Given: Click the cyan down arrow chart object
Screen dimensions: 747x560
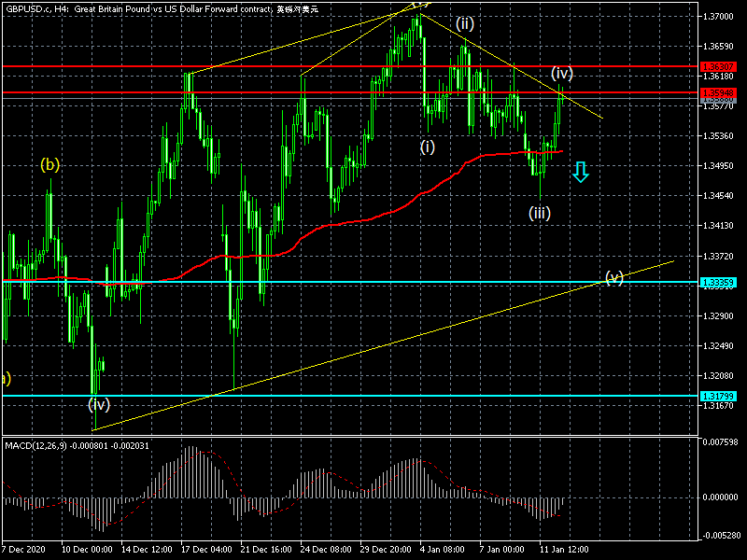Looking at the screenshot, I should (x=580, y=172).
